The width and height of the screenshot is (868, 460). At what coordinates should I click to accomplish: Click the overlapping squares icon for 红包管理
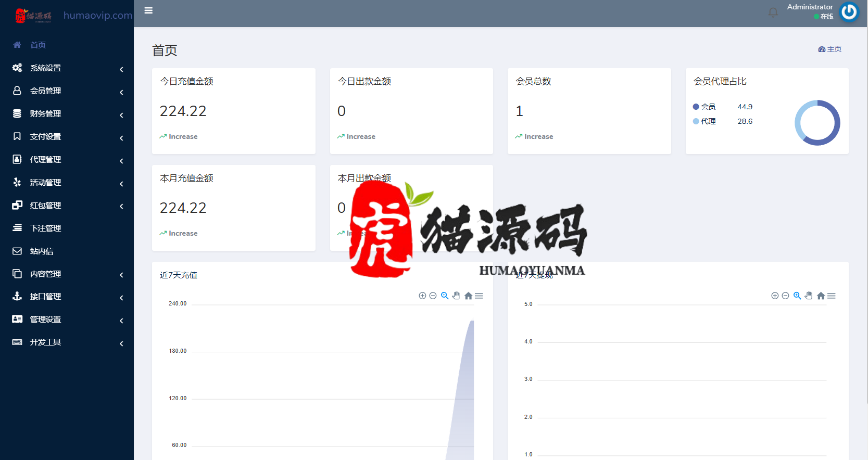pyautogui.click(x=17, y=205)
